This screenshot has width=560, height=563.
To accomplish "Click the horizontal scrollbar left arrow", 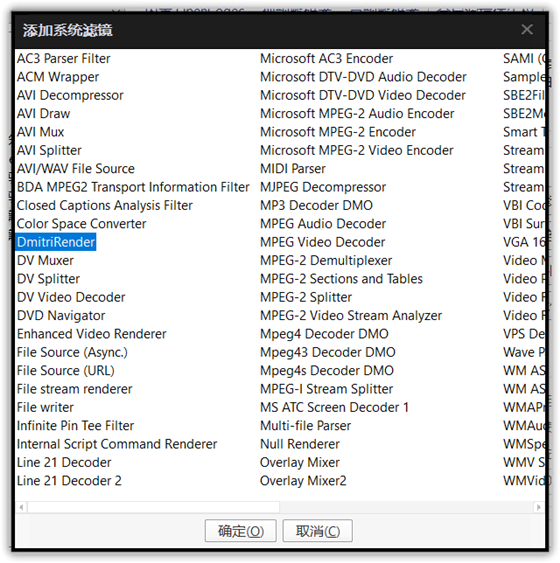I will (x=22, y=507).
